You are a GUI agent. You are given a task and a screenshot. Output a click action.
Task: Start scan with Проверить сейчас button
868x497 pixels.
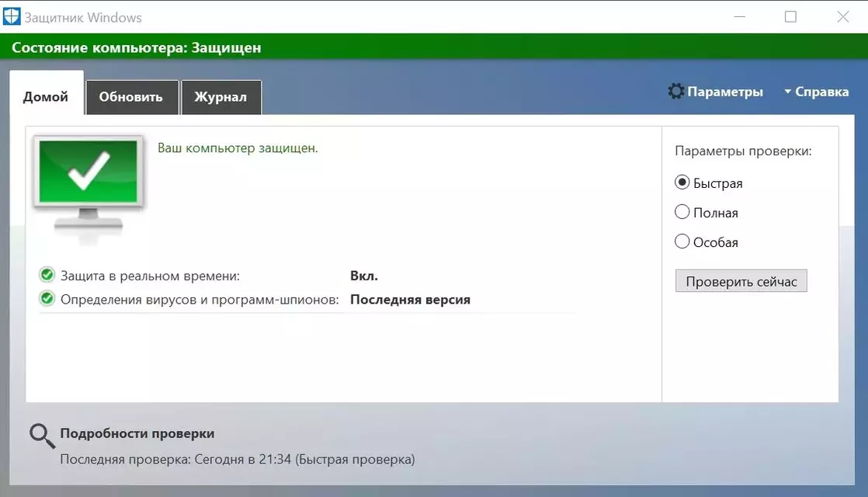[741, 281]
